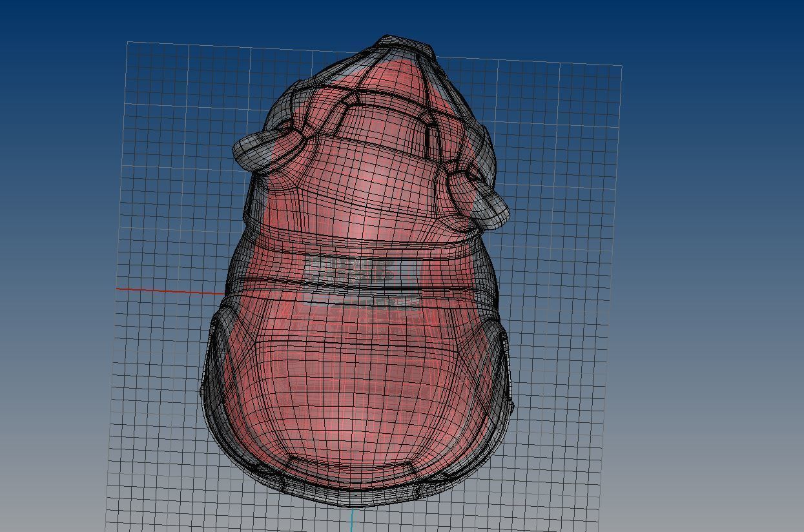Click the cyan axis line below model
804x532 pixels.
coord(353,520)
